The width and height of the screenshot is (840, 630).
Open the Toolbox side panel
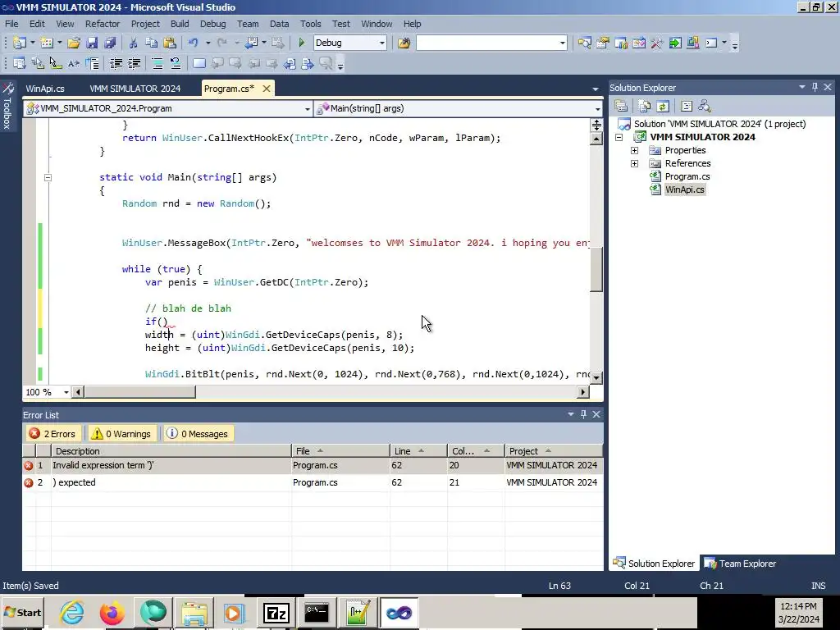tap(7, 106)
